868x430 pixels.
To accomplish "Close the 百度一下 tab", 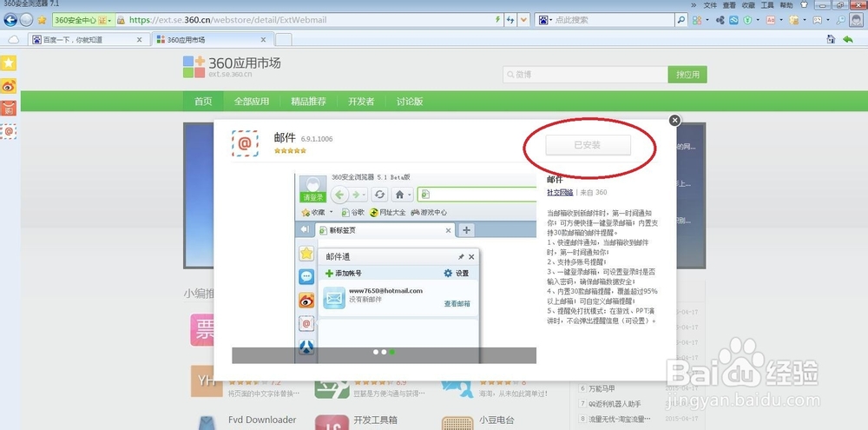I will 139,40.
